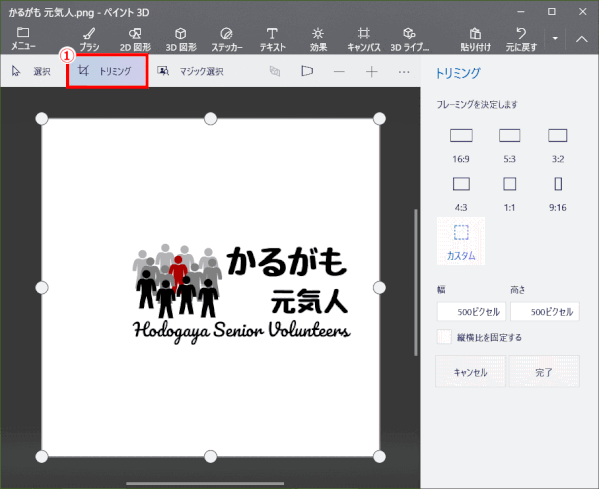Click the top-left crop handle

[42, 119]
